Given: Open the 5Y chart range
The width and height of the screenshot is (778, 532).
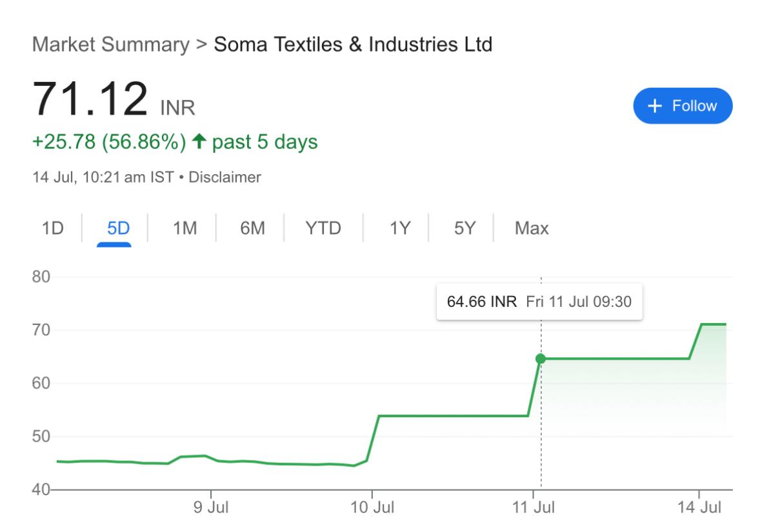Looking at the screenshot, I should click(x=463, y=228).
